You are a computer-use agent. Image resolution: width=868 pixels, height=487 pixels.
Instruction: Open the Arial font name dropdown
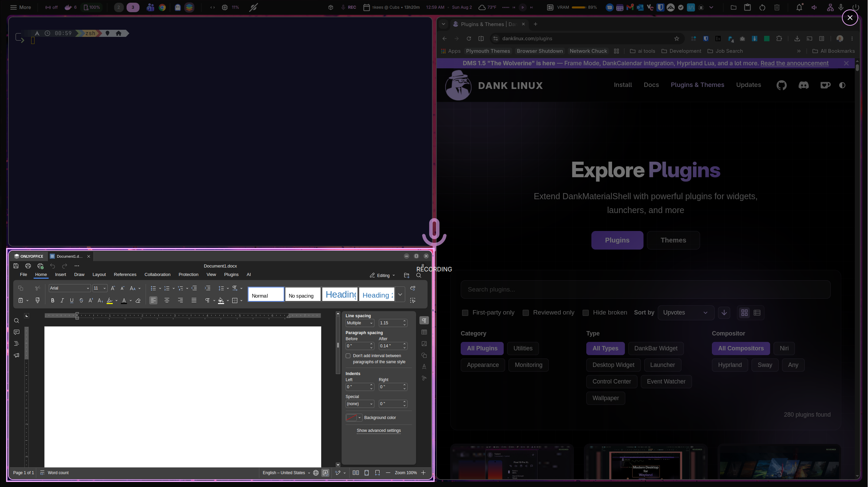pyautogui.click(x=88, y=288)
